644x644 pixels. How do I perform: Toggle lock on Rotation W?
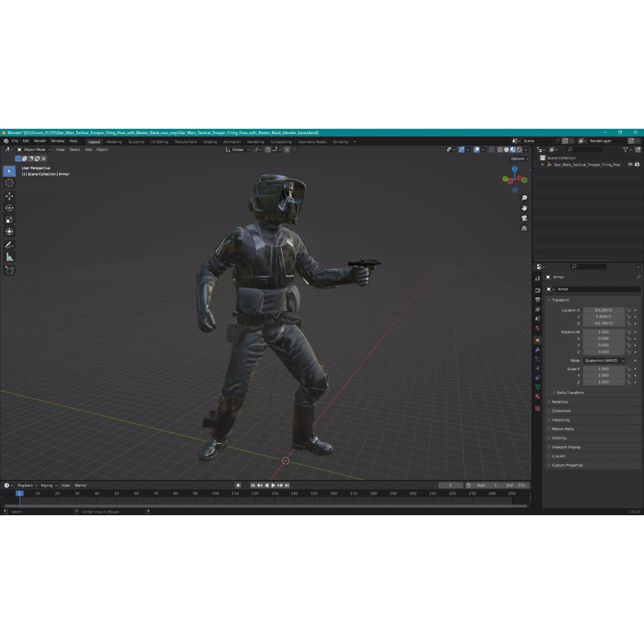628,332
